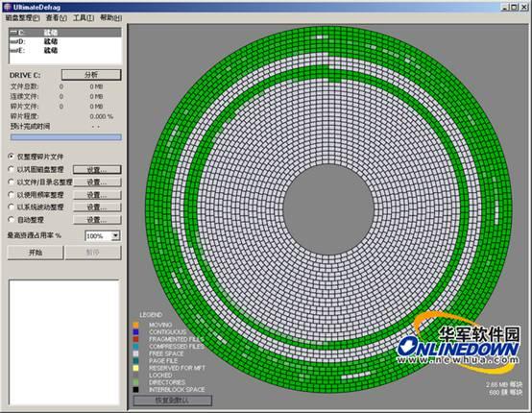Click the restore defaults button below legend
This screenshot has height=413, width=532.
(173, 401)
